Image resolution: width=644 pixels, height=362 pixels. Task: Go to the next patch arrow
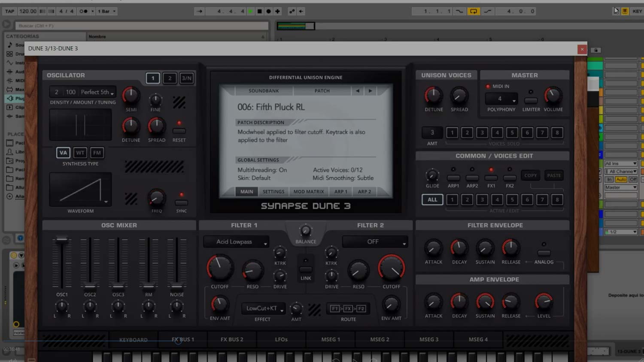click(370, 91)
